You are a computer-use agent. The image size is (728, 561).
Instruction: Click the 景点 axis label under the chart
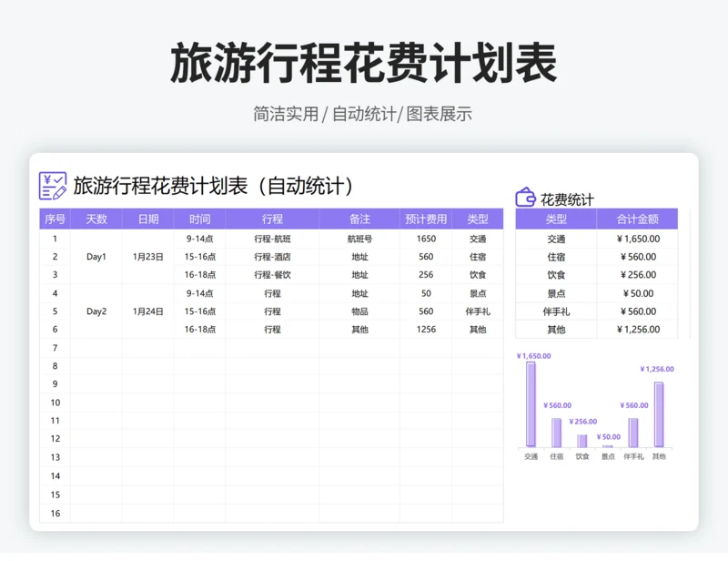pos(608,456)
